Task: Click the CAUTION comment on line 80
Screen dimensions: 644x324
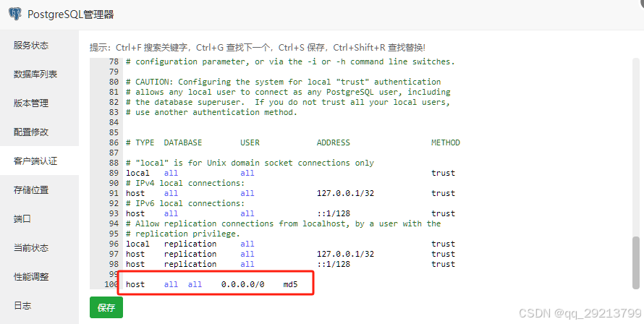Action: [284, 82]
